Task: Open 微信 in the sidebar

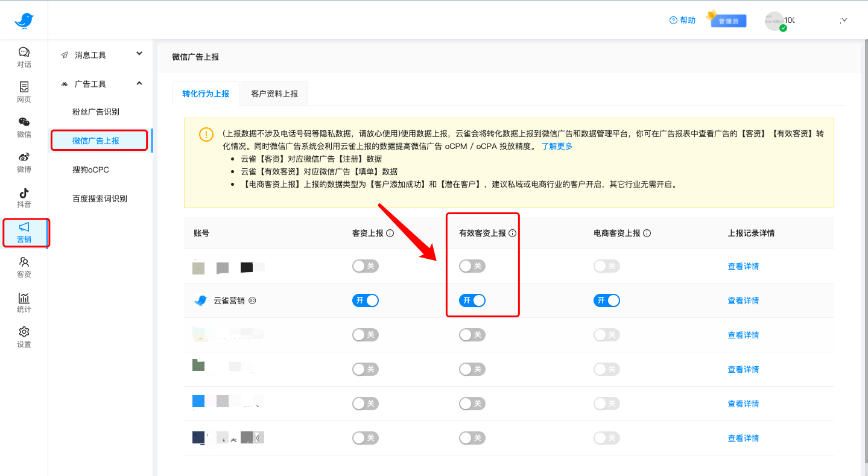Action: coord(24,127)
